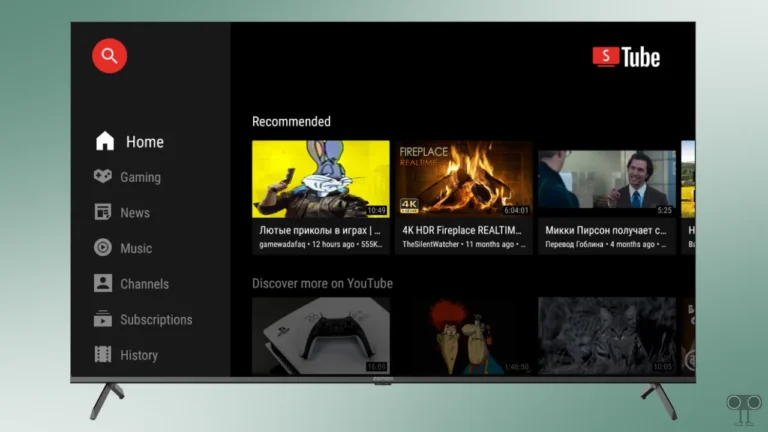Screen dimensions: 768x432
Task: View watch History
Action: 139,355
